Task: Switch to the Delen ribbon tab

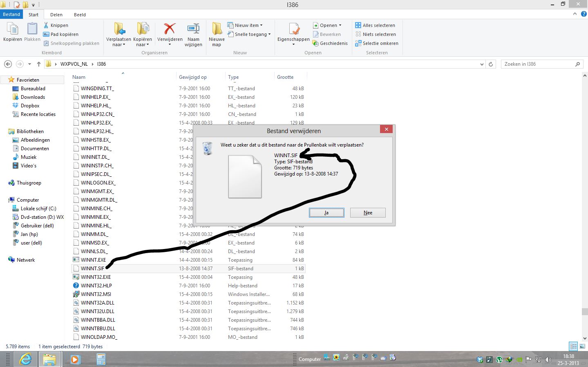Action: (56, 15)
